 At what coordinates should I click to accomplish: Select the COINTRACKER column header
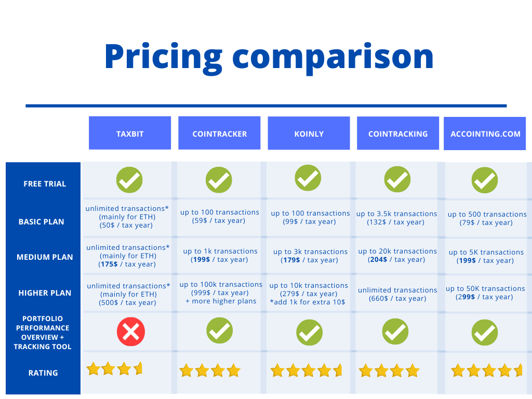[220, 133]
